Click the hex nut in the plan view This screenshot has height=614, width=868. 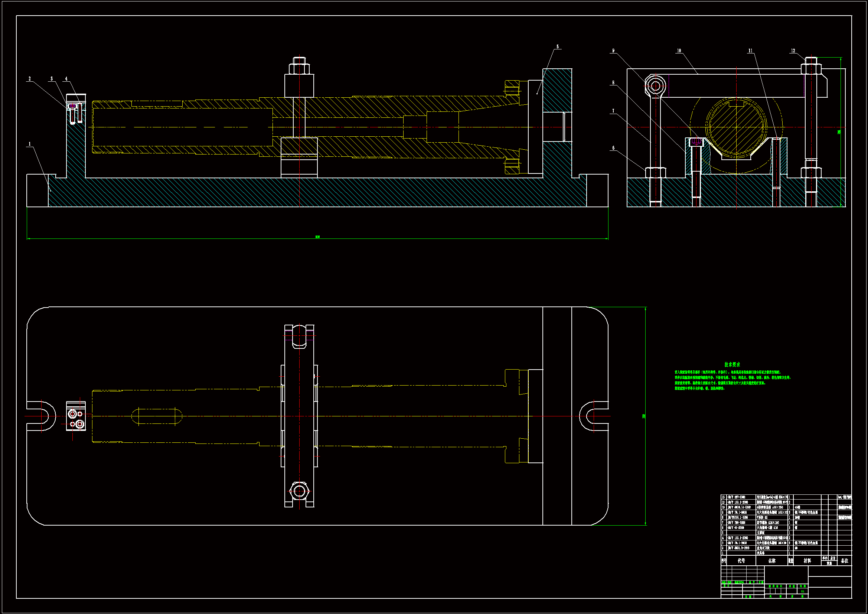click(299, 491)
